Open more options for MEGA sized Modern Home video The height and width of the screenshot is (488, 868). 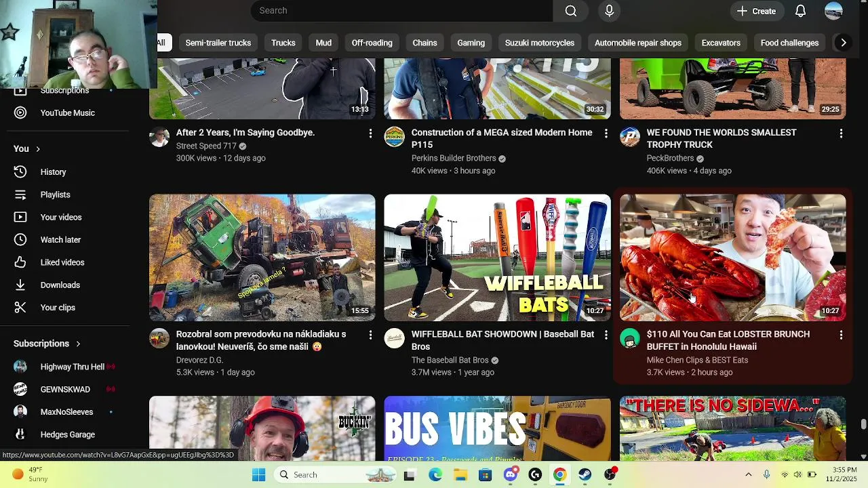pyautogui.click(x=606, y=134)
